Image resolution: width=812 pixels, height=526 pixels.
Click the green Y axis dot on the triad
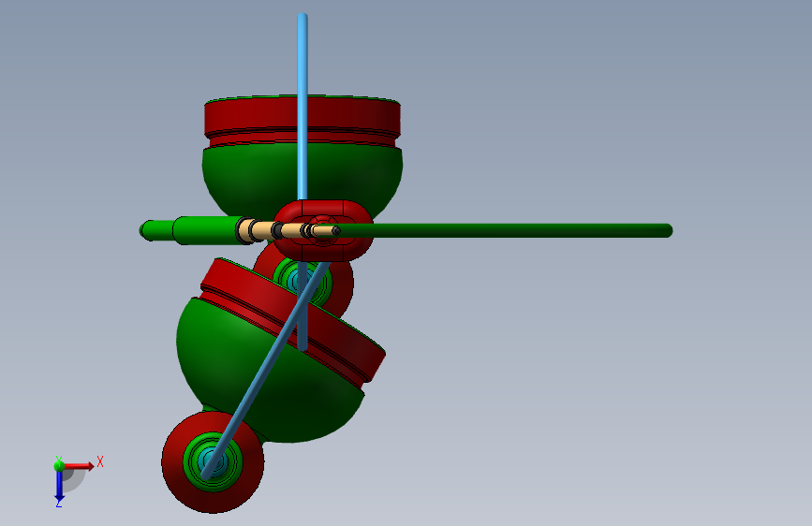tap(59, 465)
